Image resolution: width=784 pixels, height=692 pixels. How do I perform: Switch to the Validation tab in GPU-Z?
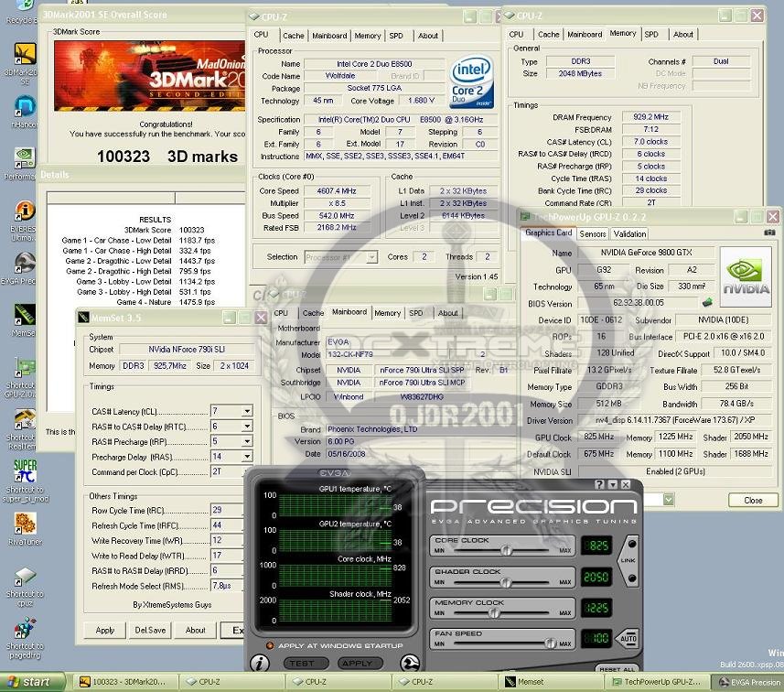pyautogui.click(x=629, y=234)
